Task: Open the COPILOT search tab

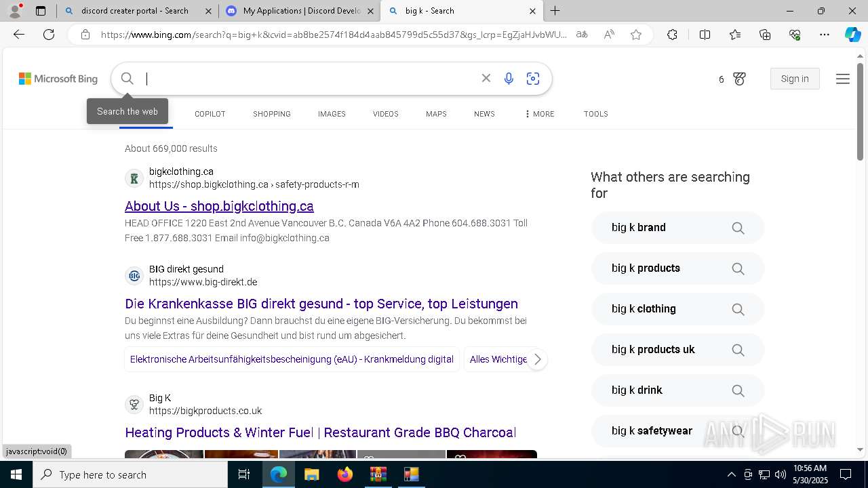Action: click(210, 114)
